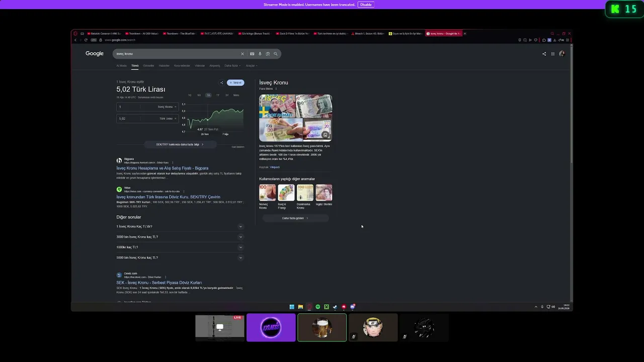Select the İngiliz Sterlini related search
Screen dimensions: 644x362
point(324,196)
